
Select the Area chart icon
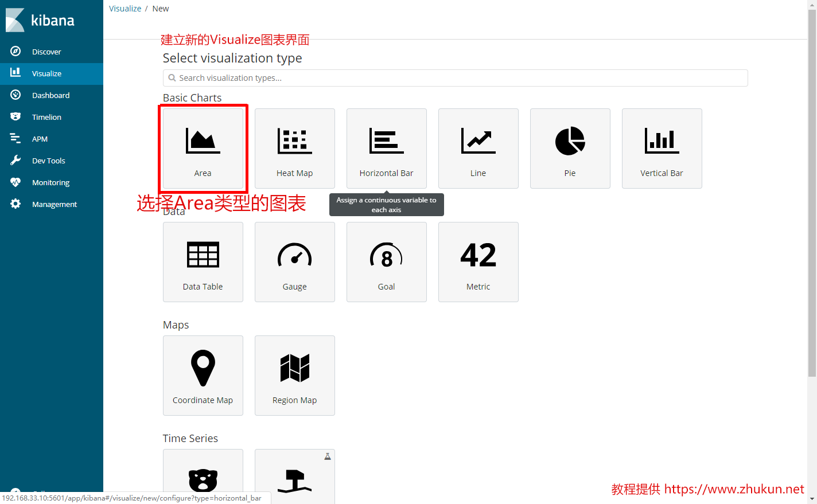pos(203,141)
